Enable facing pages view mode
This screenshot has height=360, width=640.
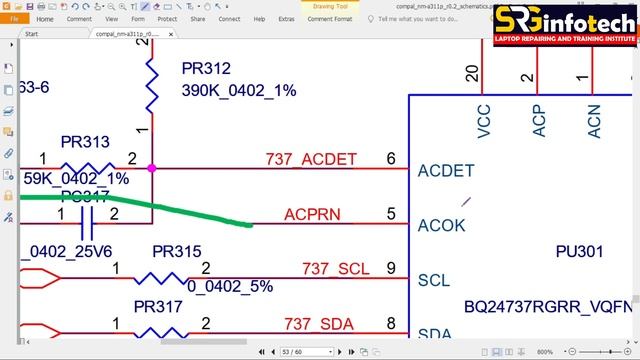pyautogui.click(x=509, y=352)
